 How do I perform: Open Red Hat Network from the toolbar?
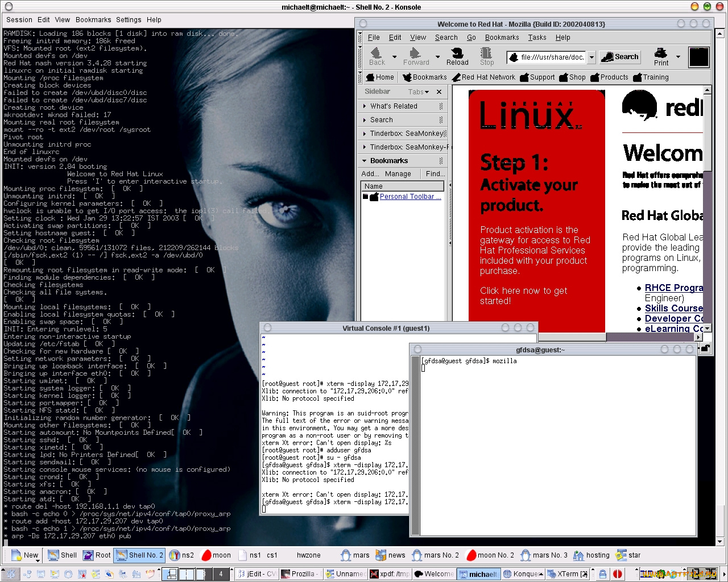pos(484,77)
